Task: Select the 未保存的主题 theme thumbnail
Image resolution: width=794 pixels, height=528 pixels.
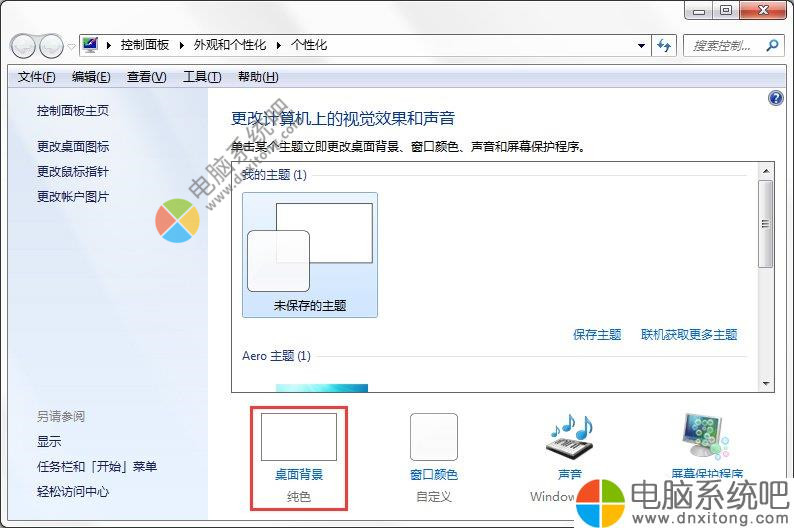Action: point(310,255)
